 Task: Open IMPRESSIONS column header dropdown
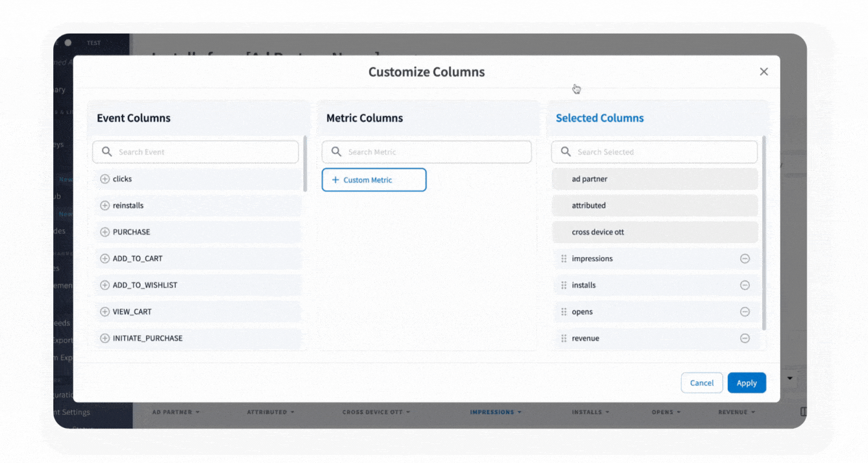click(495, 412)
